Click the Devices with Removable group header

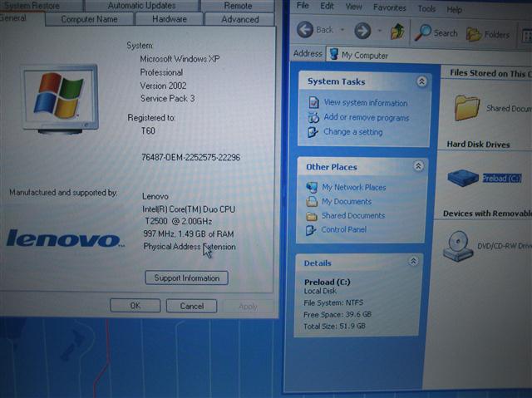click(487, 214)
